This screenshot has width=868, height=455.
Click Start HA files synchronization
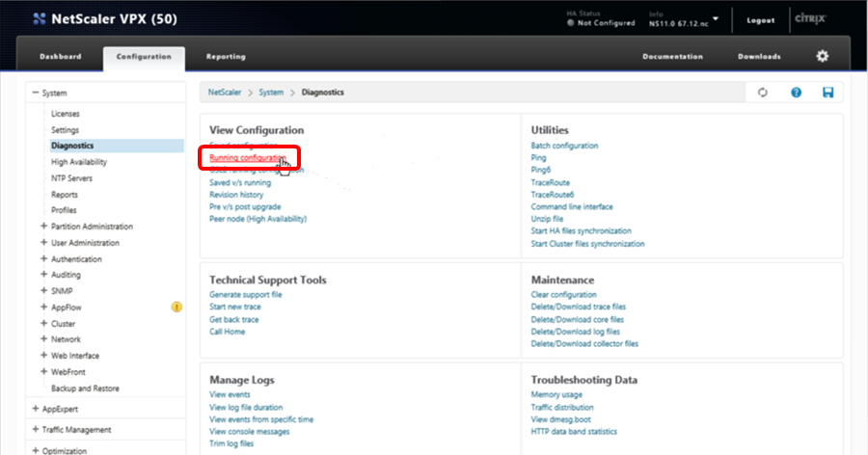click(x=582, y=231)
